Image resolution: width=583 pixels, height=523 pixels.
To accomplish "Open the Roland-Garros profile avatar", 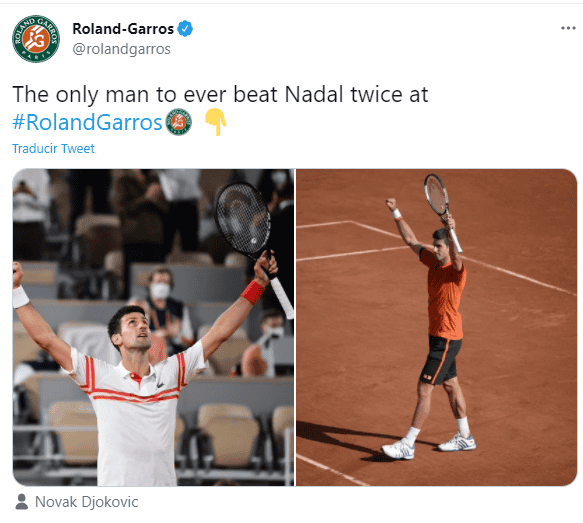I will pos(36,39).
